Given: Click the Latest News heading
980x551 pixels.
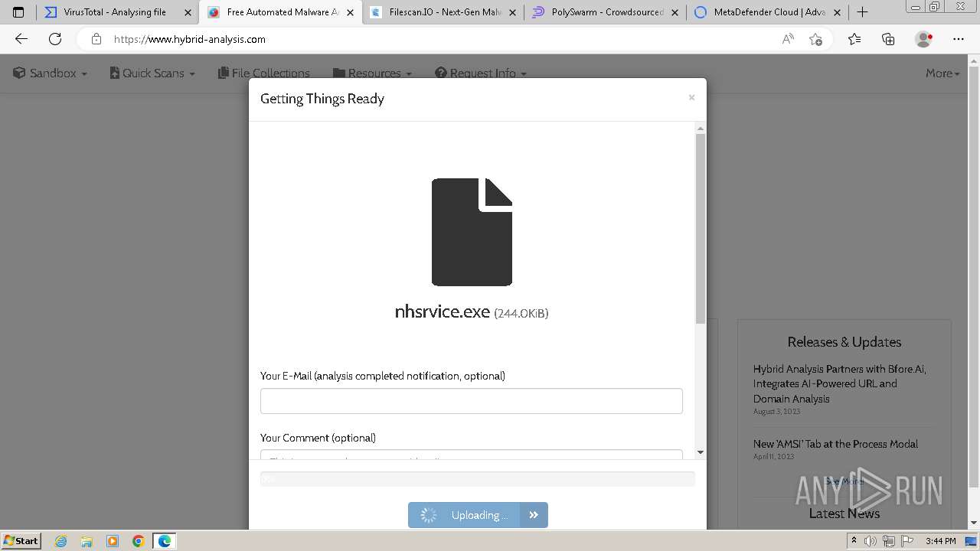Looking at the screenshot, I should [x=844, y=514].
